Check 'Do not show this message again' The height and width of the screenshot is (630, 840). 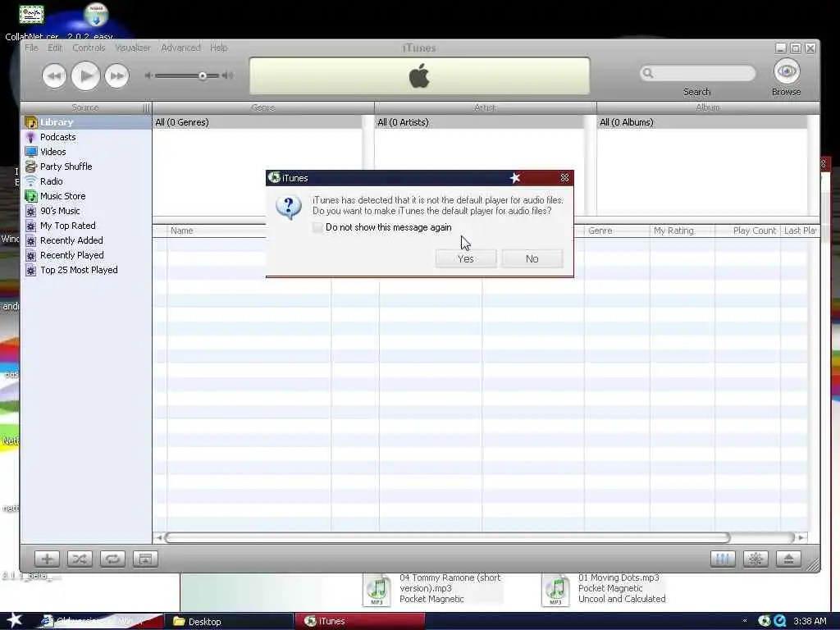pyautogui.click(x=317, y=227)
